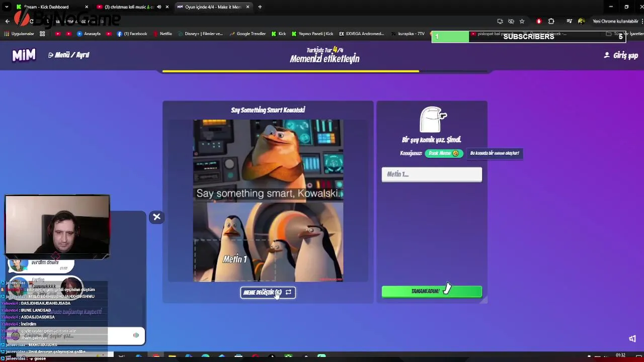The image size is (644, 362).
Task: Click Giriş yap login link
Action: pos(620,55)
